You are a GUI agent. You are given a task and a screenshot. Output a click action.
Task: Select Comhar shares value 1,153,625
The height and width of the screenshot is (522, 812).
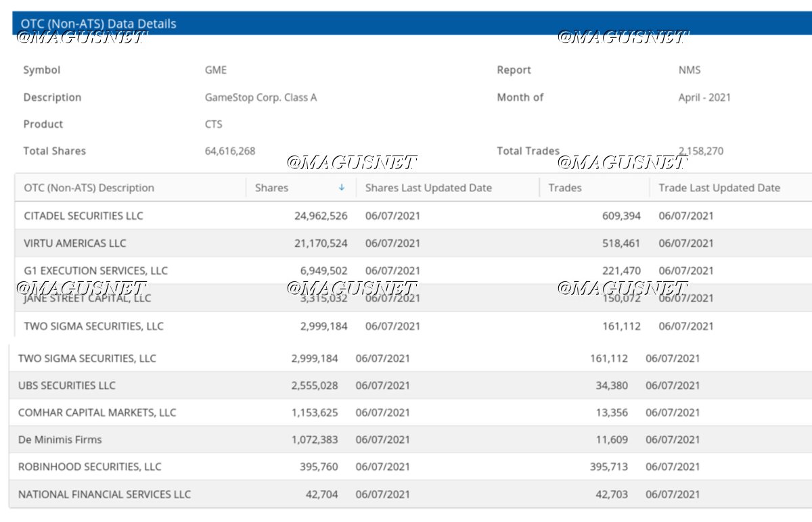coord(315,412)
